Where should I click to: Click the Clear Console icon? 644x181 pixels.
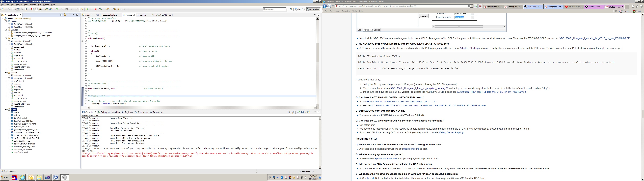(289, 112)
